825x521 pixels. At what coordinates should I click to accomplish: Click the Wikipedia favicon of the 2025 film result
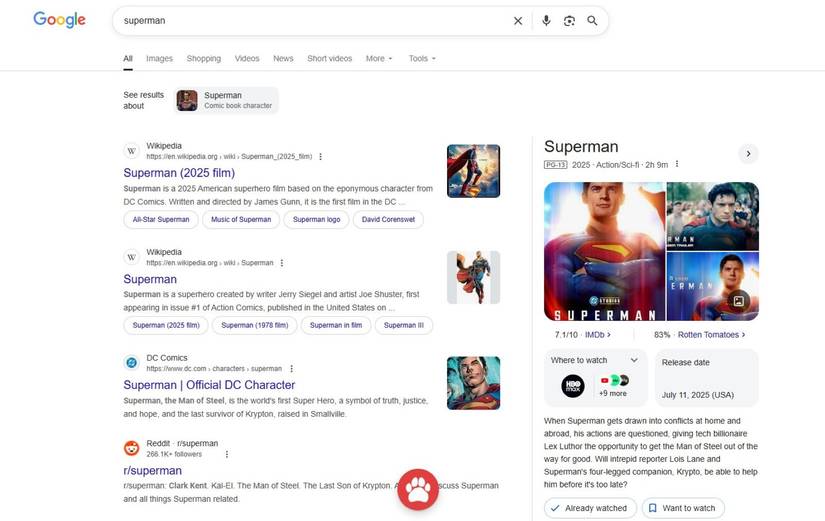pyautogui.click(x=132, y=151)
